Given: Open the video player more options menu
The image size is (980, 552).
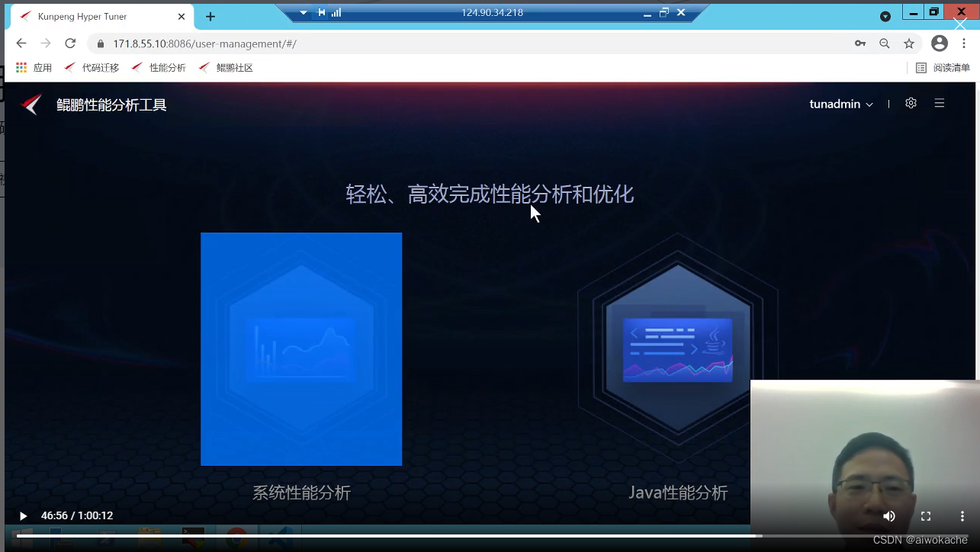Looking at the screenshot, I should 962,516.
